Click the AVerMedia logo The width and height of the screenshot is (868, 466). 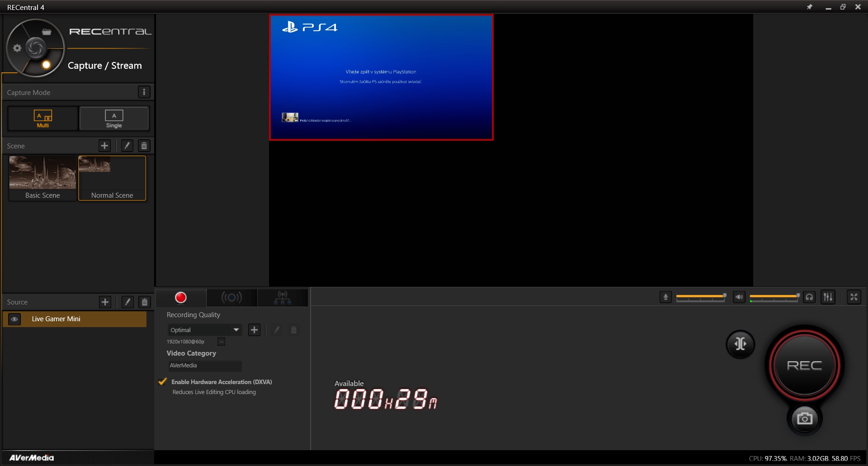[32, 458]
